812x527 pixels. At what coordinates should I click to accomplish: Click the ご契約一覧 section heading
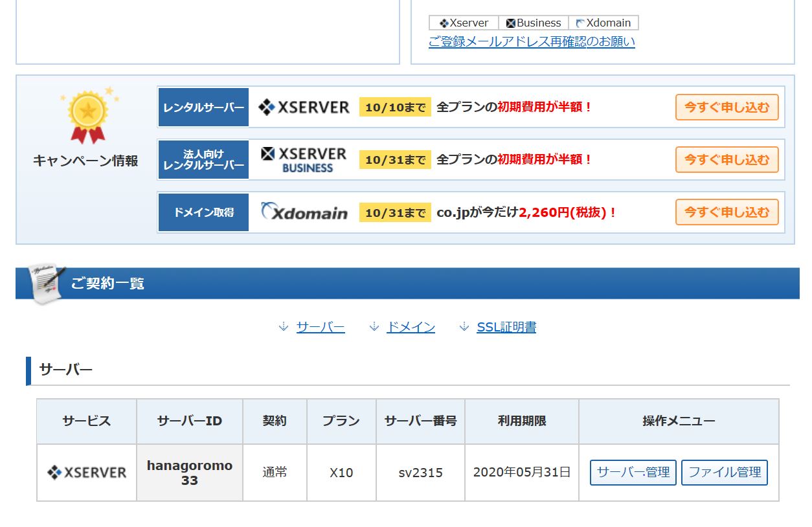coord(107,284)
